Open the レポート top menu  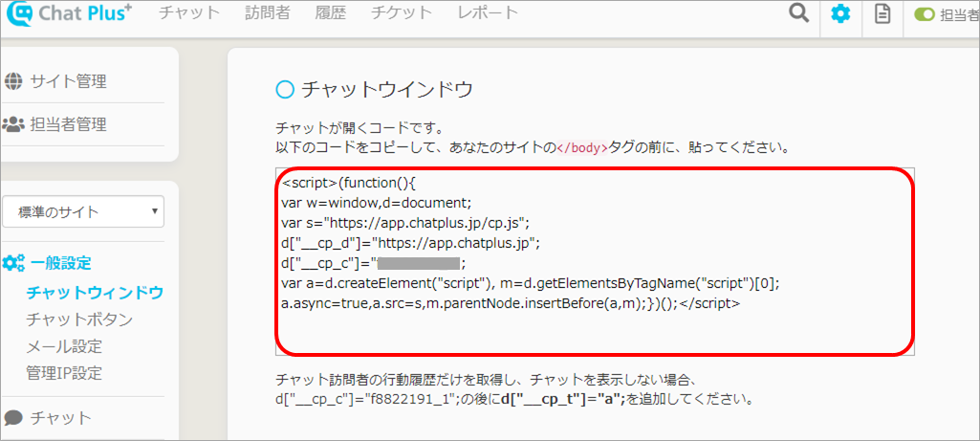tap(488, 12)
